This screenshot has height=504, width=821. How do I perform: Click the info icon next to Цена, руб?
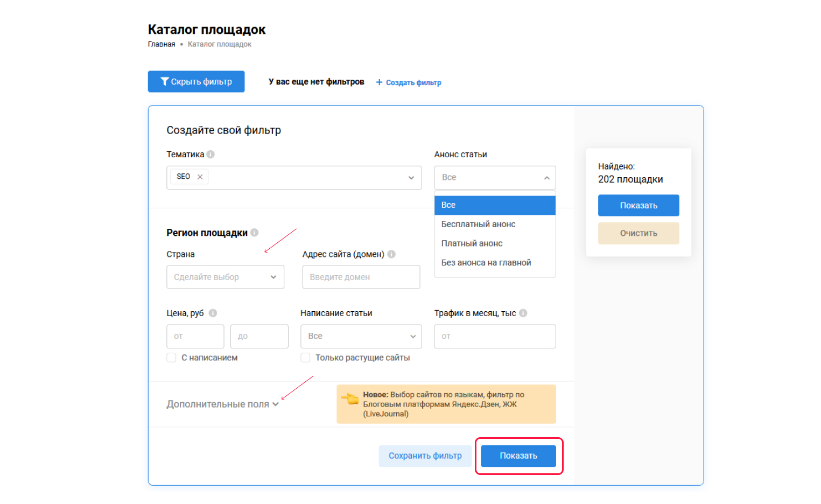[213, 312]
